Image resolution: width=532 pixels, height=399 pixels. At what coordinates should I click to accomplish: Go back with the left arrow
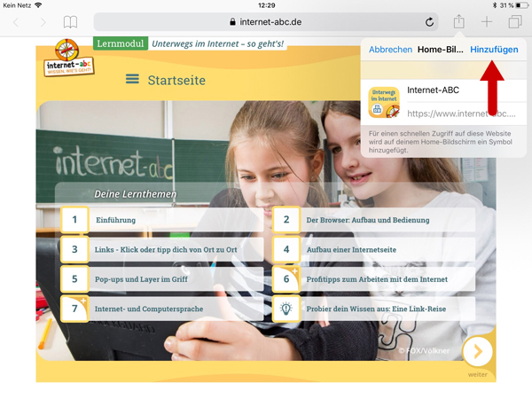pos(16,21)
